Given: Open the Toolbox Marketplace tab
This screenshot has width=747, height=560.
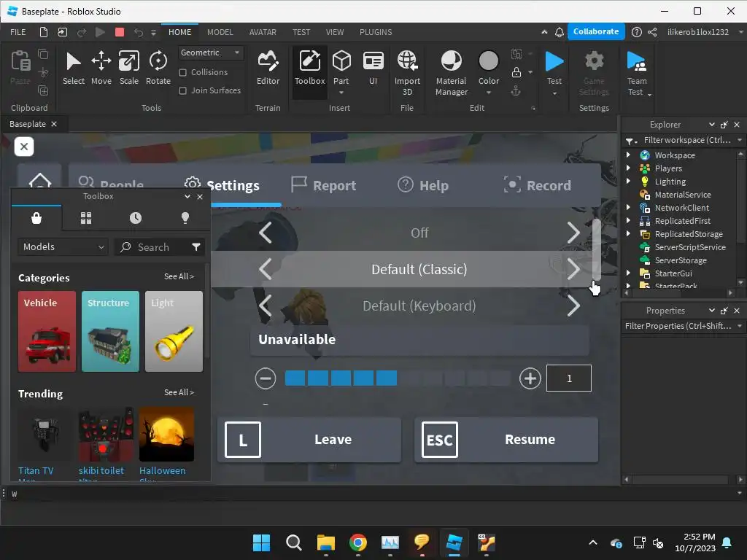Looking at the screenshot, I should 36,218.
